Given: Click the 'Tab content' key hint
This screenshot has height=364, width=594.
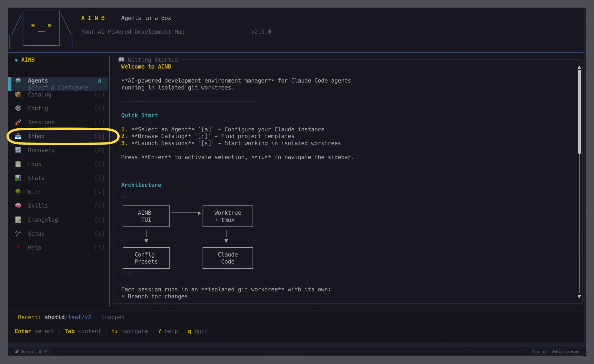Looking at the screenshot, I should click(83, 331).
